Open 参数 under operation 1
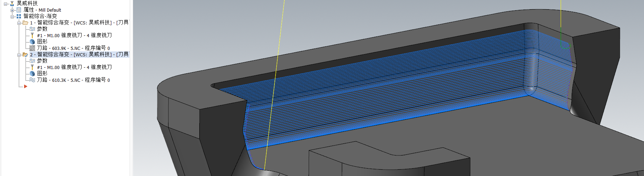The image size is (644, 176). [x=42, y=29]
